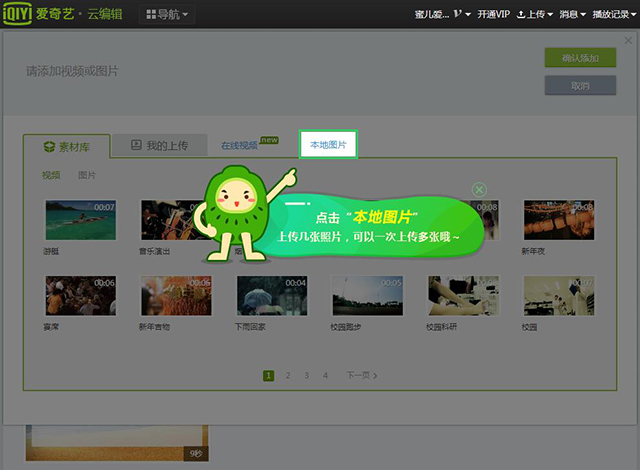640x470 pixels.
Task: Click the 确认添加 confirm button
Action: tap(580, 58)
